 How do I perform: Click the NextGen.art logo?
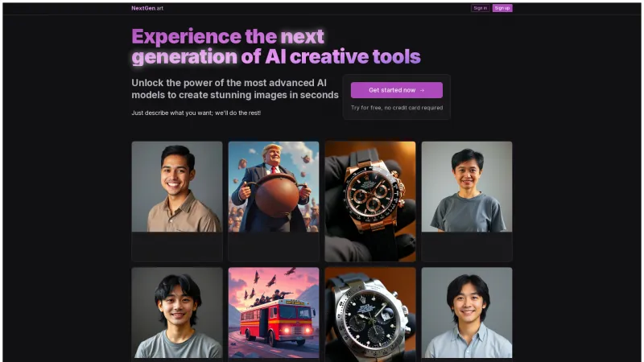[147, 8]
